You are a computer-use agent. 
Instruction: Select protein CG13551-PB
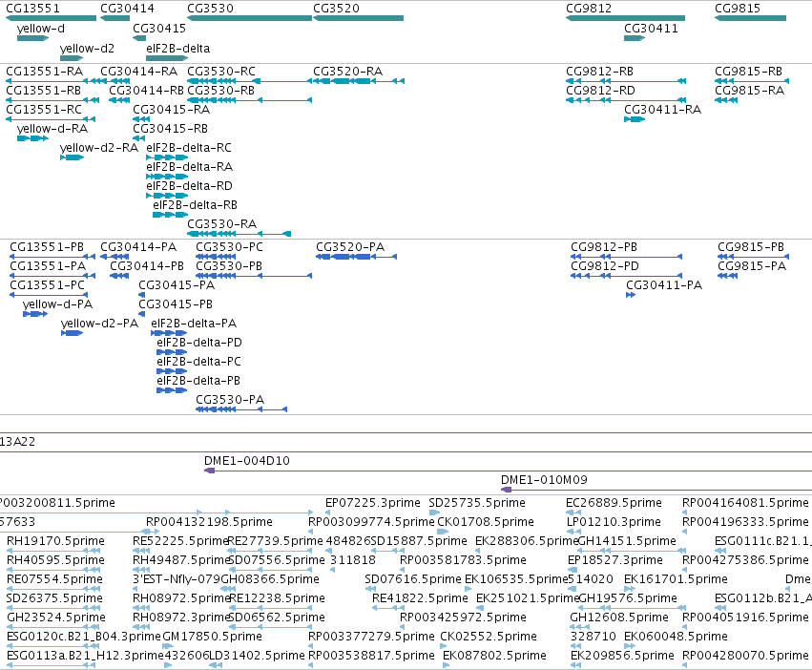52,257
